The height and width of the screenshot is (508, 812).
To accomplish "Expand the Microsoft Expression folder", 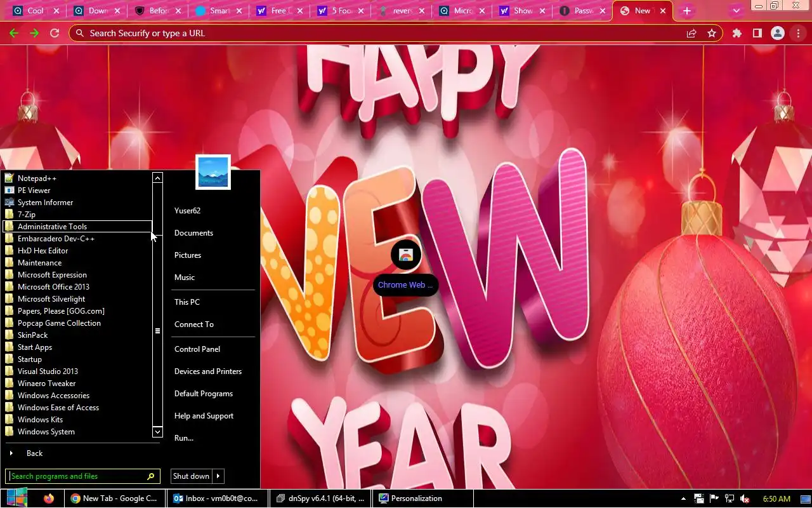I will coord(77,275).
